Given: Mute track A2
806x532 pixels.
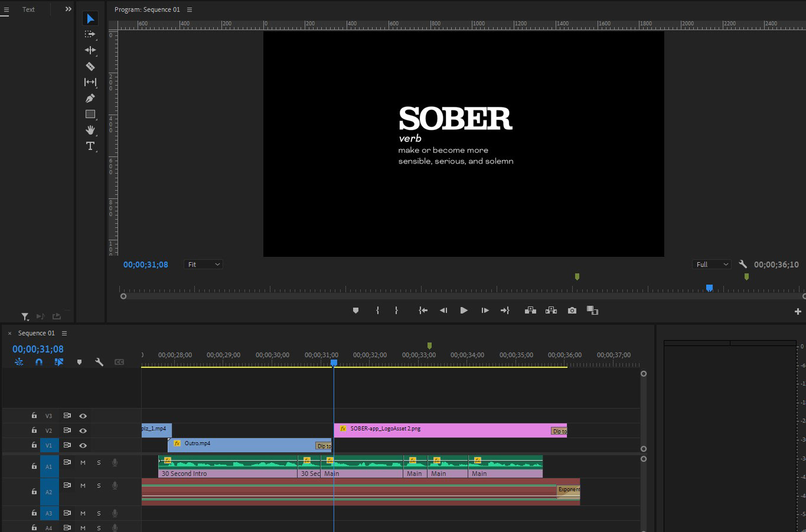Looking at the screenshot, I should [83, 485].
